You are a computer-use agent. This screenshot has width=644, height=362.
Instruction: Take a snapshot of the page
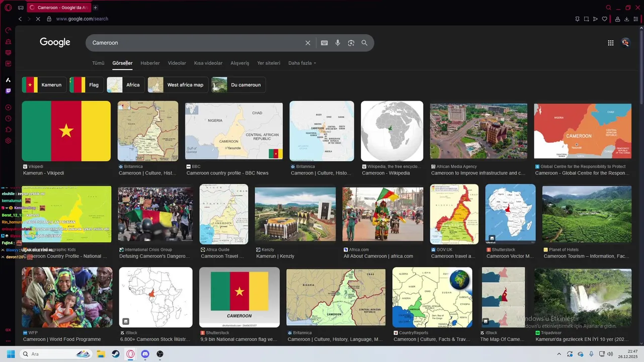[x=586, y=19]
